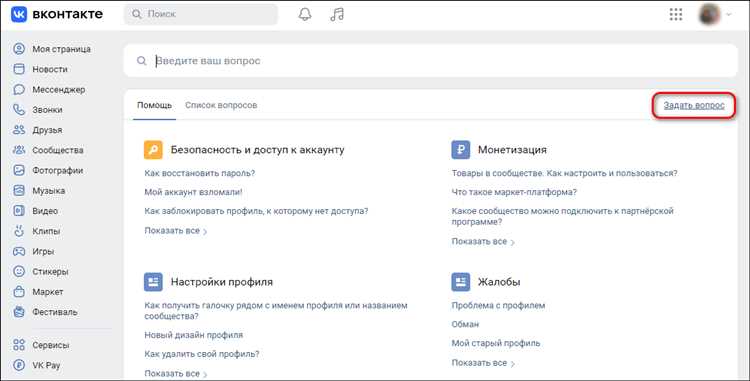Click the 'Музыка' sidebar icon

tap(19, 190)
